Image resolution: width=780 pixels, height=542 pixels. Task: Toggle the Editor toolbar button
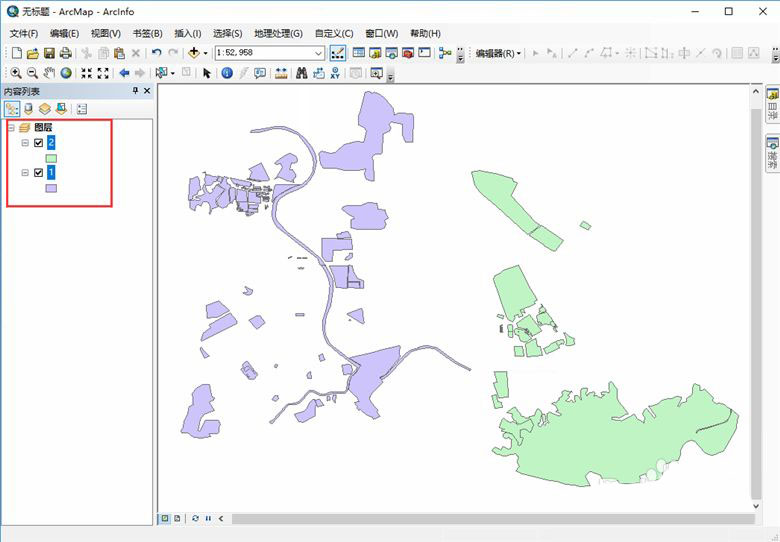click(x=338, y=53)
